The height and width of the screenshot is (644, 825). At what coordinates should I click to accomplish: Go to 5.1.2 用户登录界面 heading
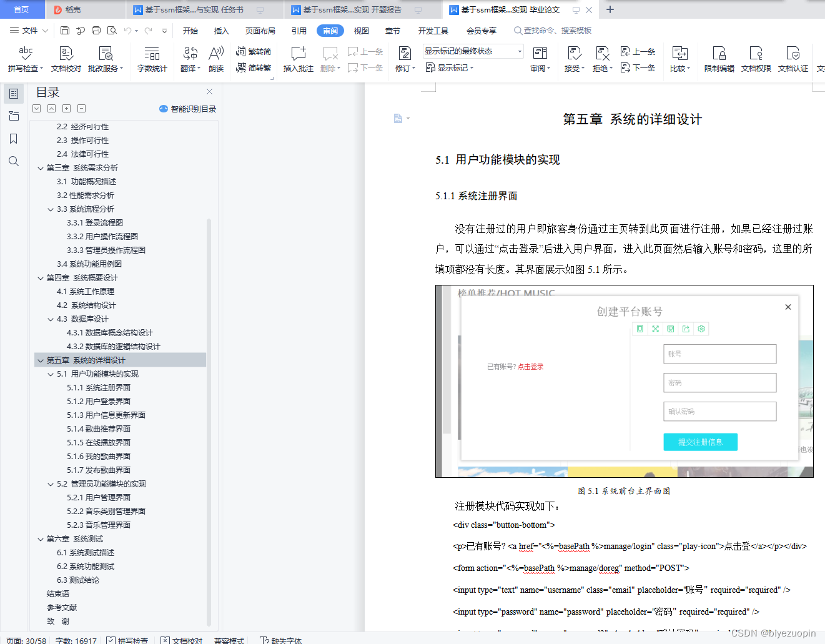coord(99,402)
